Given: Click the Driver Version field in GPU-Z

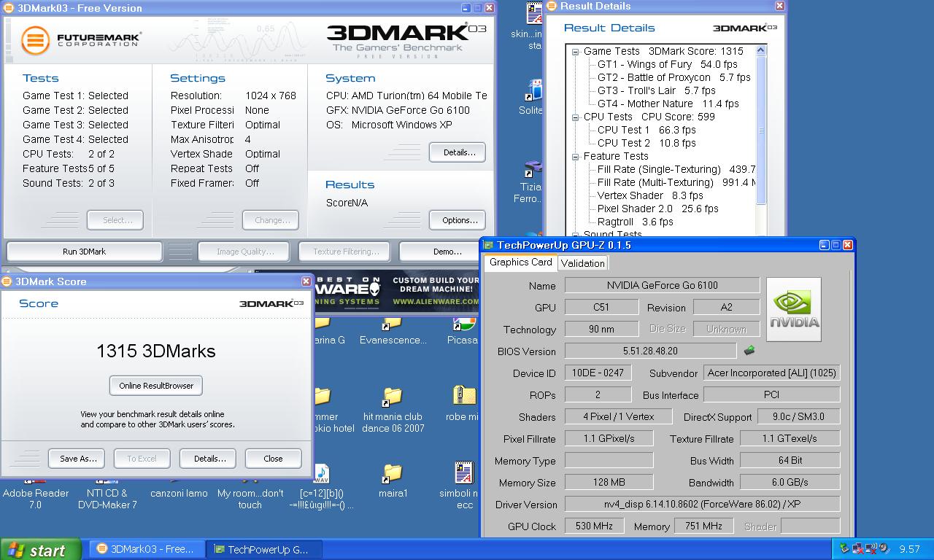Looking at the screenshot, I should tap(702, 504).
